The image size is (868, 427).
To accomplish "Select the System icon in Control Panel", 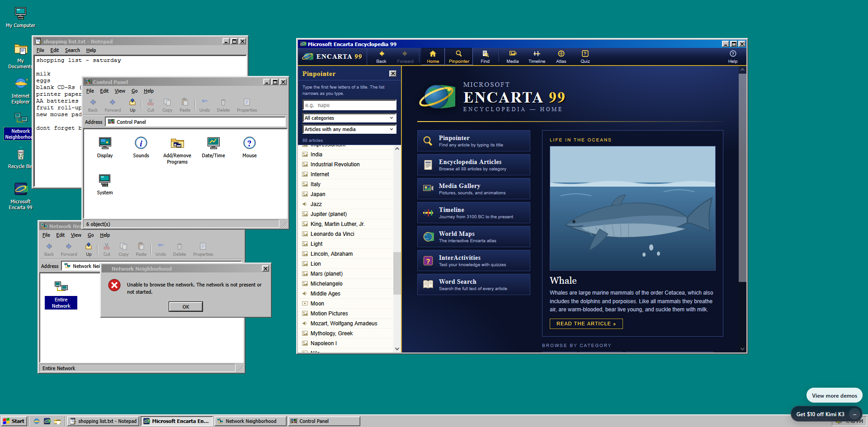I will pos(105,184).
